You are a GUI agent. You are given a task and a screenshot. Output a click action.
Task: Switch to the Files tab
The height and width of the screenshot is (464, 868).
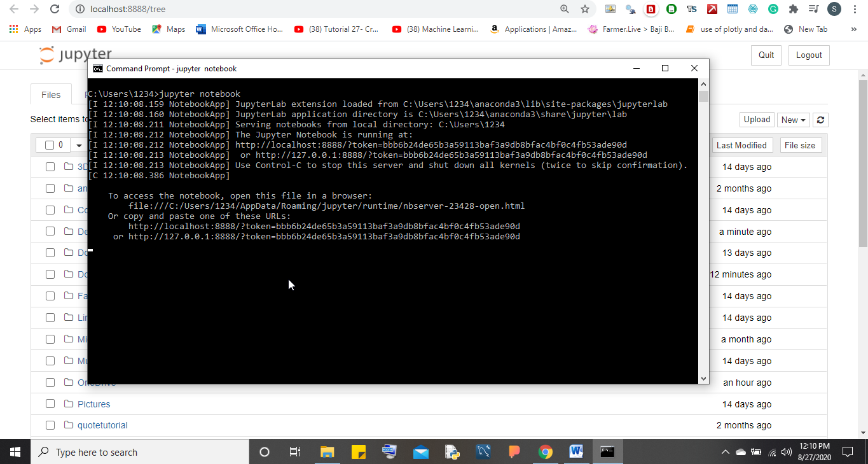click(x=51, y=95)
